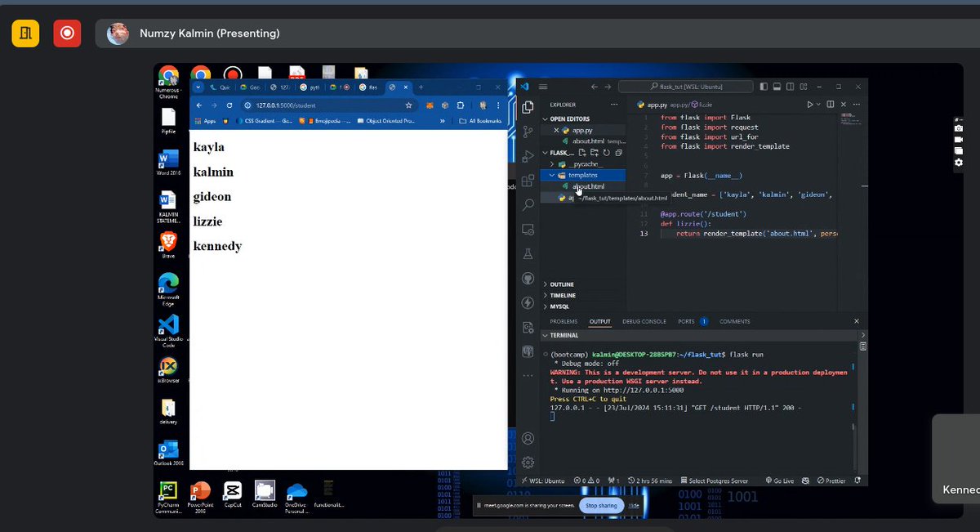Create a new folder in FLASK explorer
This screenshot has height=532, width=980.
[594, 153]
